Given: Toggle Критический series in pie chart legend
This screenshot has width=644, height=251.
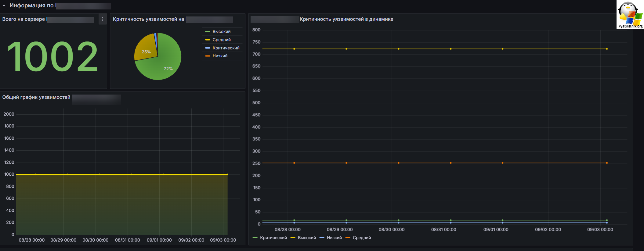Looking at the screenshot, I should coord(226,48).
